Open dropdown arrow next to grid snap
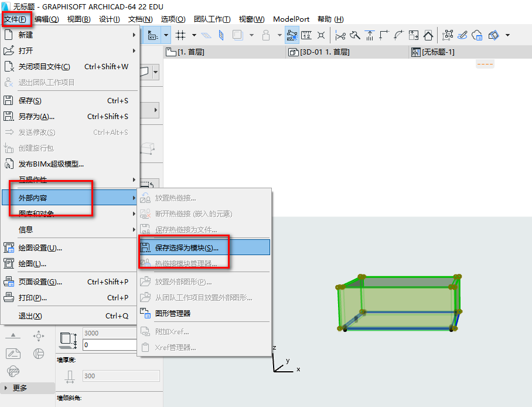Image resolution: width=532 pixels, height=407 pixels. point(194,35)
